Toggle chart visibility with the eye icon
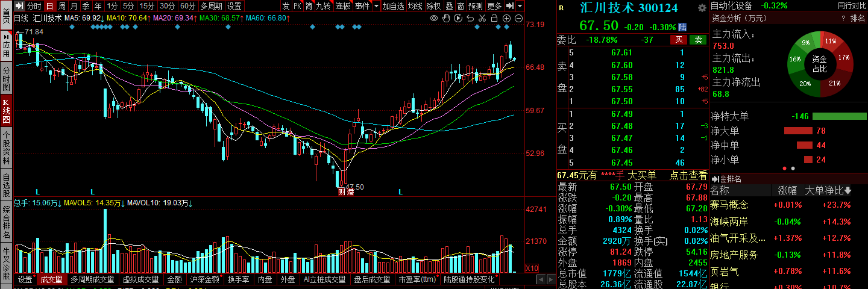The width and height of the screenshot is (868, 289). point(433,19)
